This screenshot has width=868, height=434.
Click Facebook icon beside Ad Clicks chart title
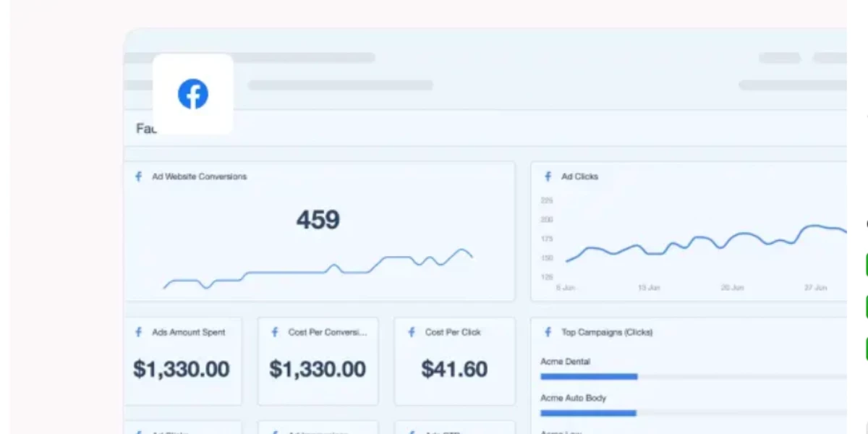coord(548,176)
